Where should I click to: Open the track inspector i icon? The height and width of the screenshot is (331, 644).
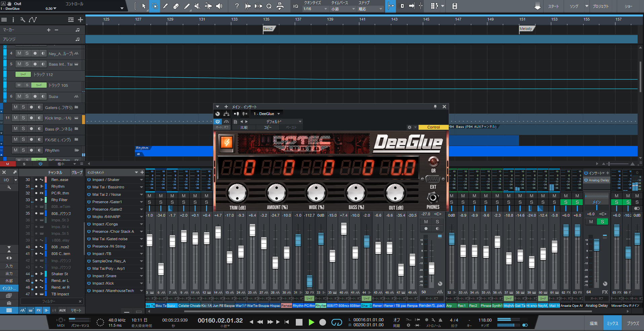[x=13, y=20]
